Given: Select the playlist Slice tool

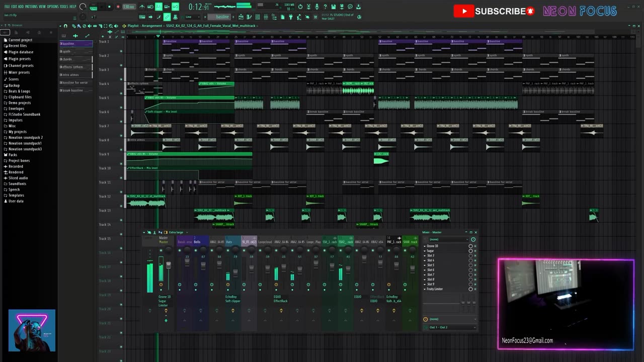Looking at the screenshot, I should tap(100, 26).
